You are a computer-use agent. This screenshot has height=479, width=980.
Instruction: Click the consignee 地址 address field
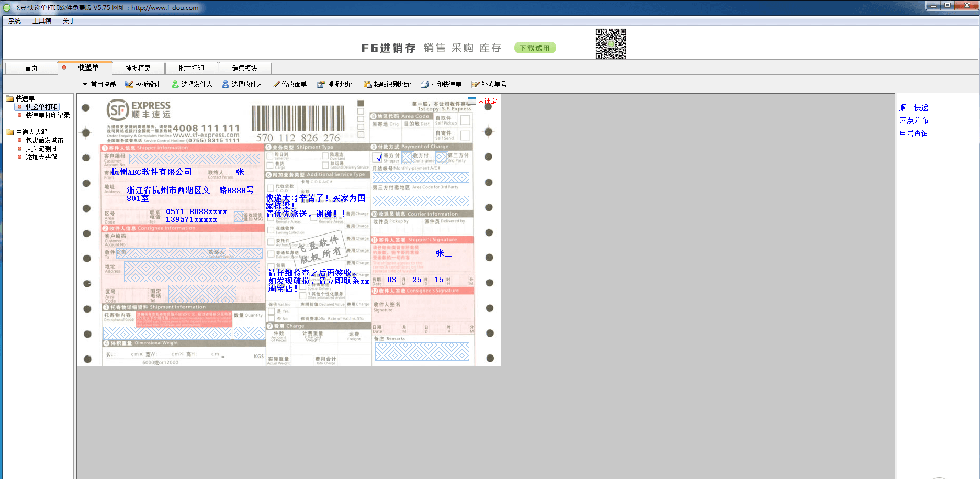click(x=192, y=272)
